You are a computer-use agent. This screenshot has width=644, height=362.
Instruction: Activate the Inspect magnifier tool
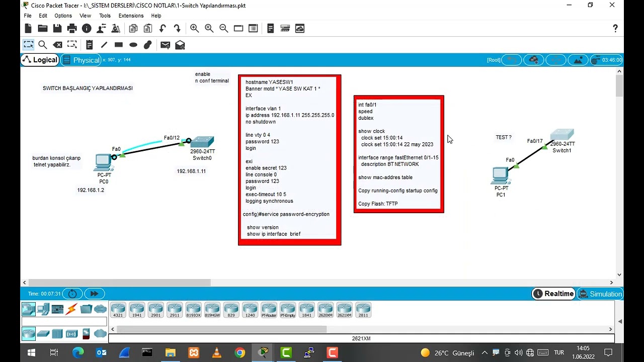coord(43,45)
